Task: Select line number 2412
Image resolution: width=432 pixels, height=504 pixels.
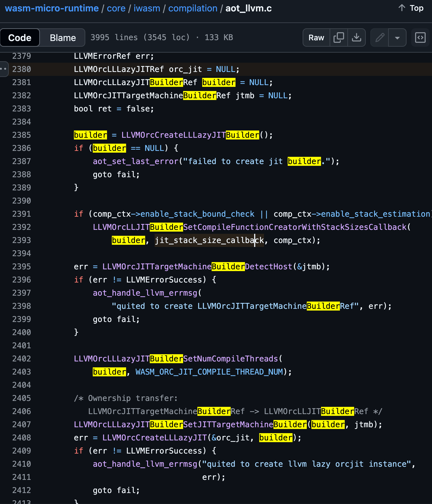Action: coord(22,490)
